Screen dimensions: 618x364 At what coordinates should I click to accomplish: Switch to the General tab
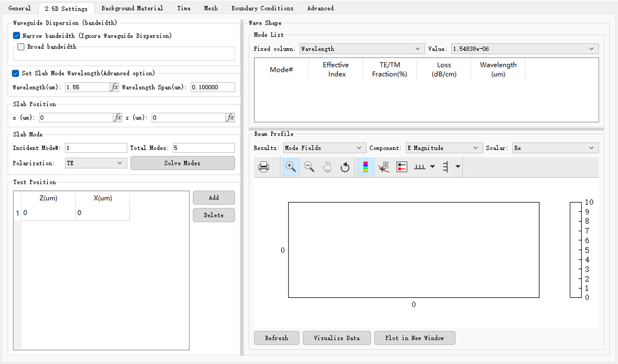19,8
